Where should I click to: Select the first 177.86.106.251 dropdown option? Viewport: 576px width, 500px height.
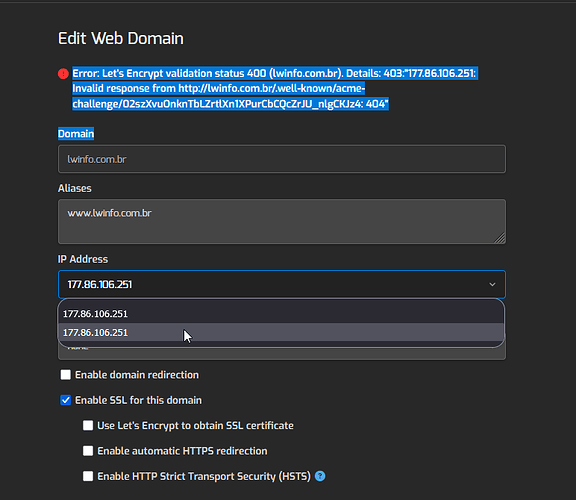[x=281, y=314]
